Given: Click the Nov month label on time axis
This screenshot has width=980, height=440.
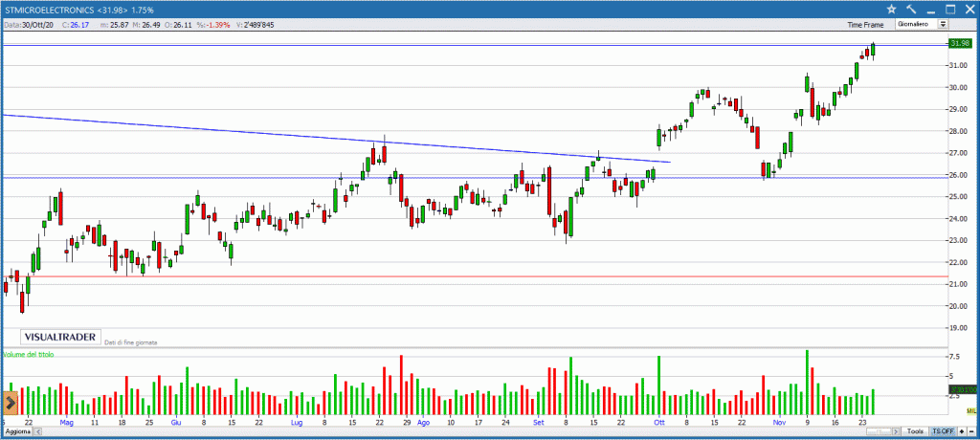Looking at the screenshot, I should pos(779,422).
